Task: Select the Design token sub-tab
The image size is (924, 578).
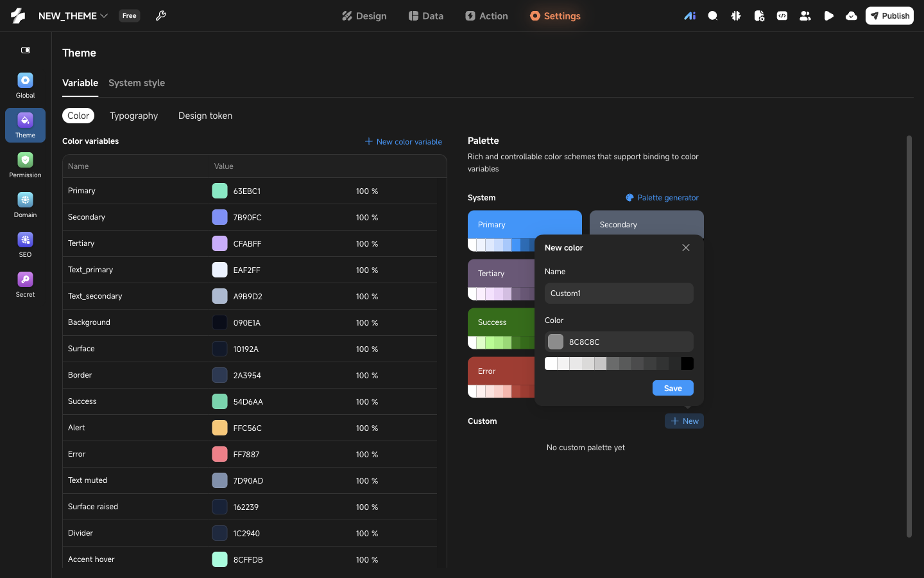Action: pyautogui.click(x=205, y=116)
